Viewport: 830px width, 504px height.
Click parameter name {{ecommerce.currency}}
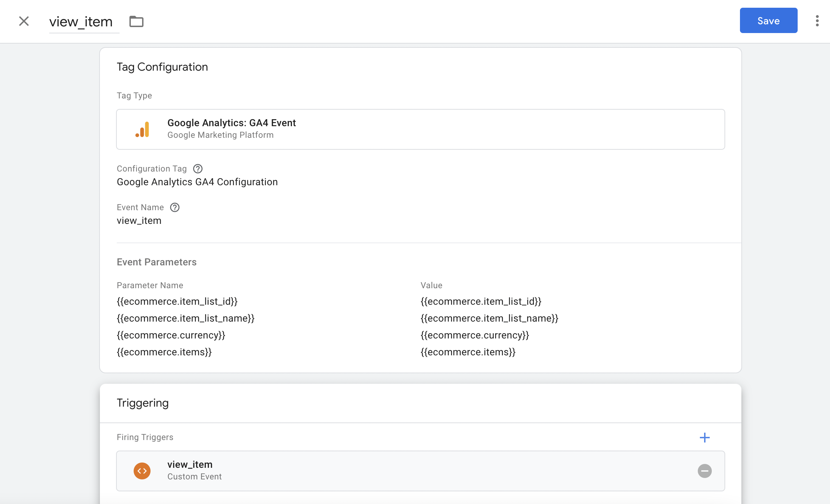point(171,335)
